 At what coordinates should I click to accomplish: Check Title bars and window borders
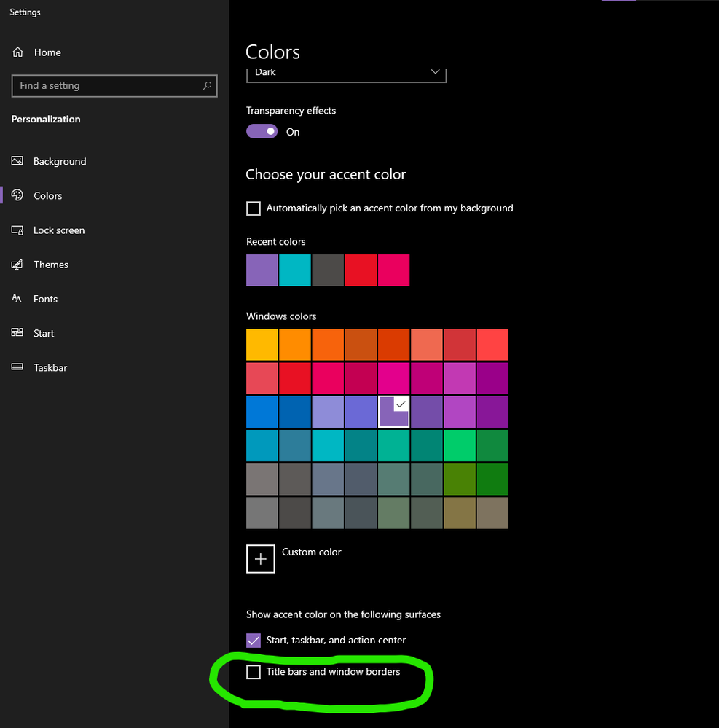point(254,672)
